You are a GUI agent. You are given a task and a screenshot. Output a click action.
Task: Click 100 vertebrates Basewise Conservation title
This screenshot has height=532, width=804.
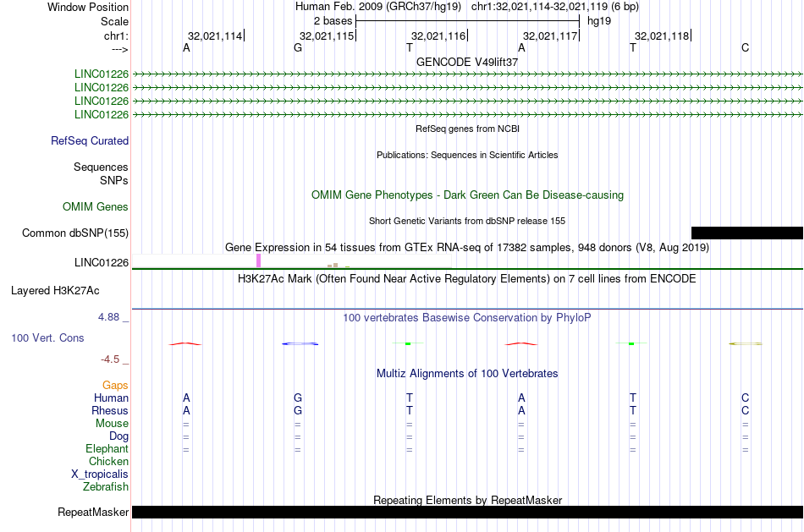click(x=467, y=318)
